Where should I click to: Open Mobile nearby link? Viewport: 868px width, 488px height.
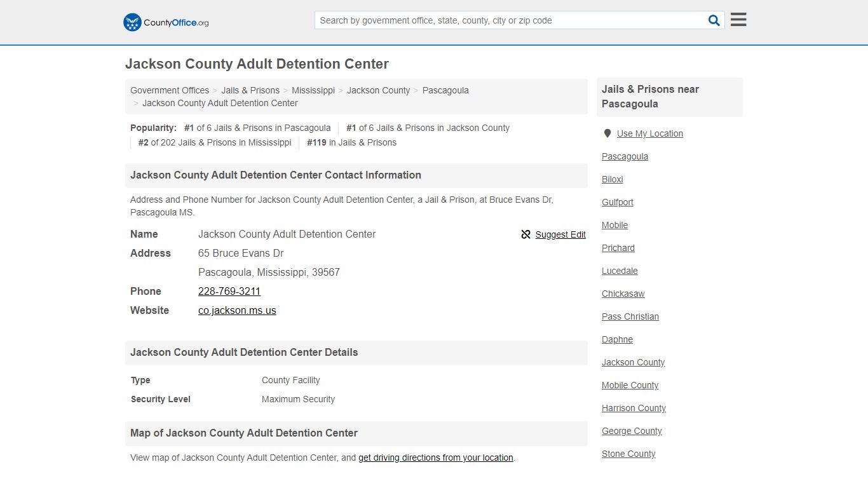tap(614, 225)
